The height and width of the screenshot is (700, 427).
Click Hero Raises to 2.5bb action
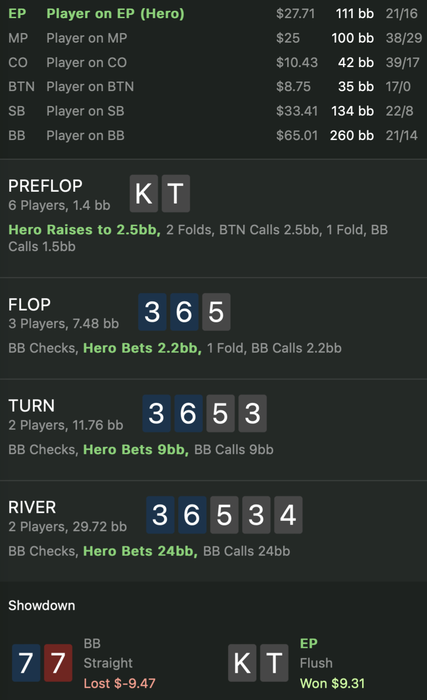84,229
